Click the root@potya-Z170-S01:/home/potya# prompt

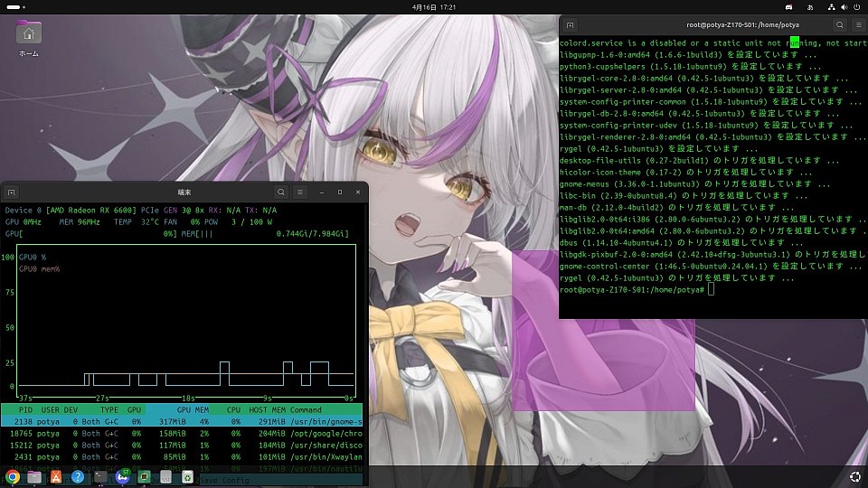point(632,290)
